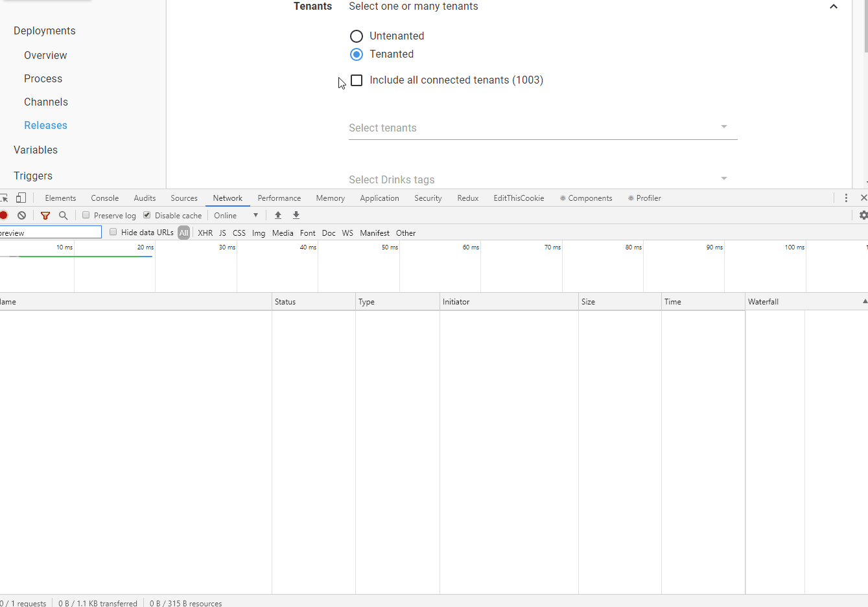Select the Tenanted radio button

pos(357,54)
